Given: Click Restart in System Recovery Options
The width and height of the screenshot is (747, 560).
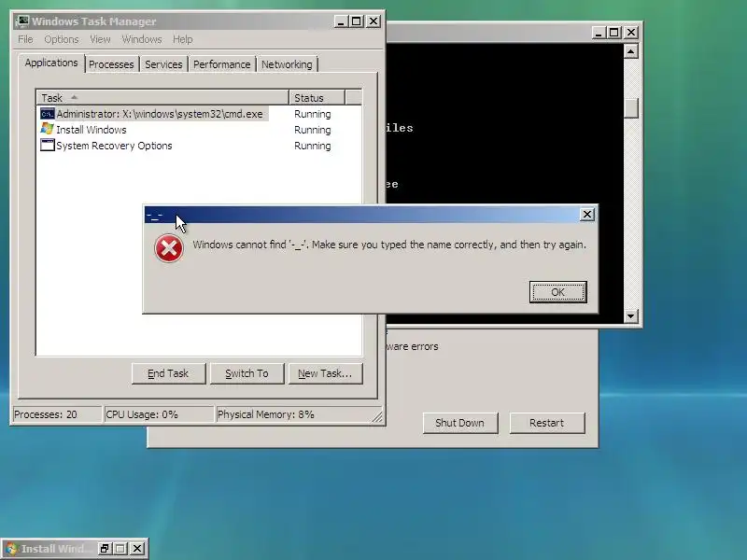Looking at the screenshot, I should tap(547, 423).
